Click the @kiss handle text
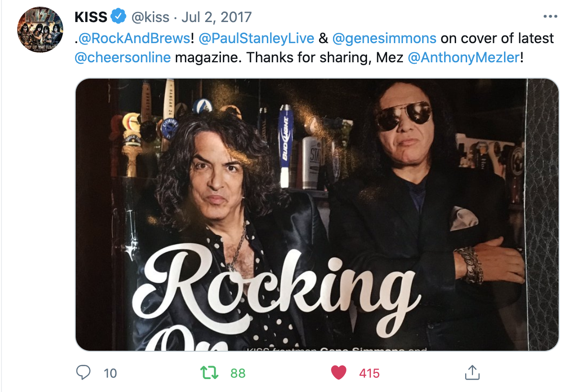Image resolution: width=573 pixels, height=392 pixels. pyautogui.click(x=150, y=17)
